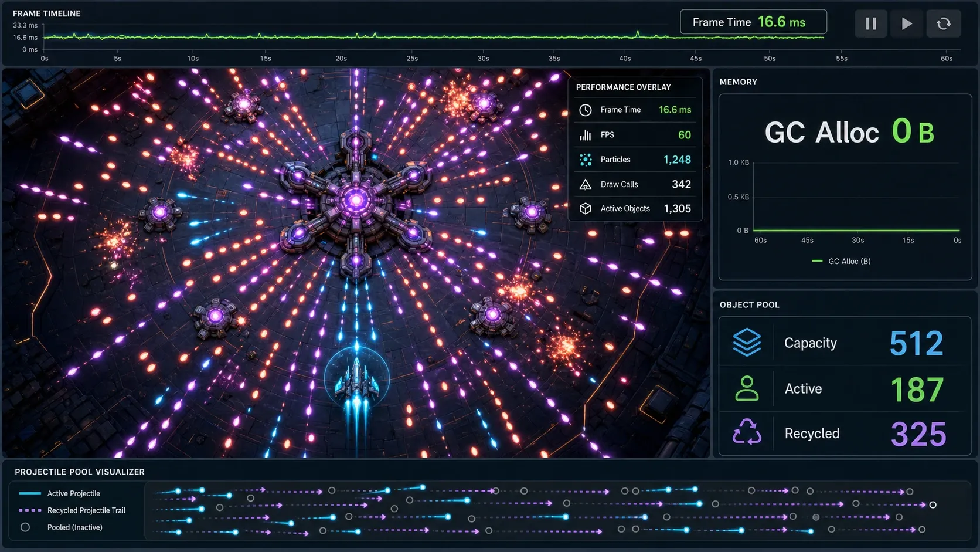980x552 pixels.
Task: Click the Pooled (Inactive) legend label
Action: pyautogui.click(x=75, y=528)
